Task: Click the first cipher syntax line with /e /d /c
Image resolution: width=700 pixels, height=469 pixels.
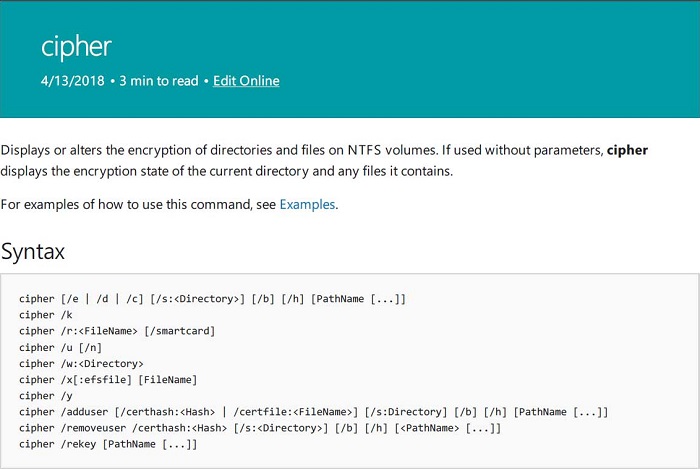Action: (x=212, y=299)
